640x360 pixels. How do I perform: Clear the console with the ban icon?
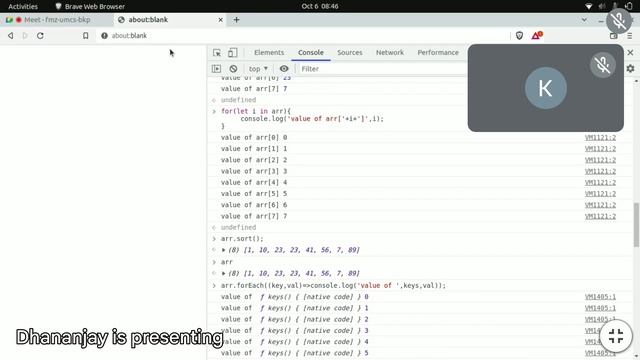233,69
